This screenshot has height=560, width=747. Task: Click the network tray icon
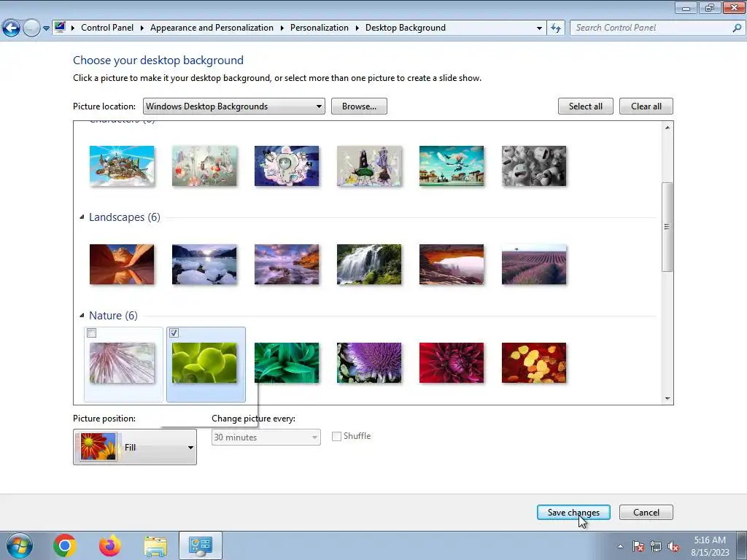point(656,546)
